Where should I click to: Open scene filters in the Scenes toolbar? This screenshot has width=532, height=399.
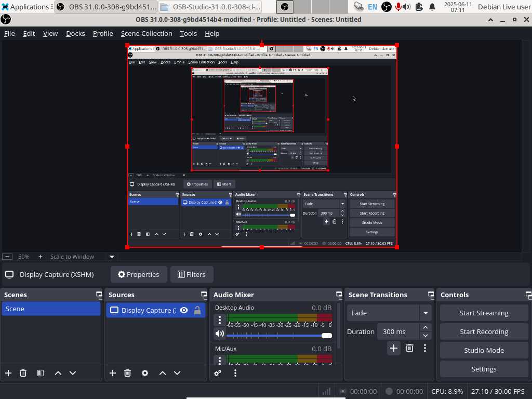pos(41,373)
